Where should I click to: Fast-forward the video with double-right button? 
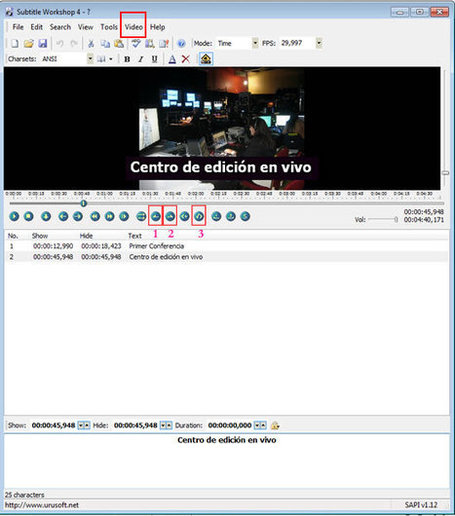110,216
